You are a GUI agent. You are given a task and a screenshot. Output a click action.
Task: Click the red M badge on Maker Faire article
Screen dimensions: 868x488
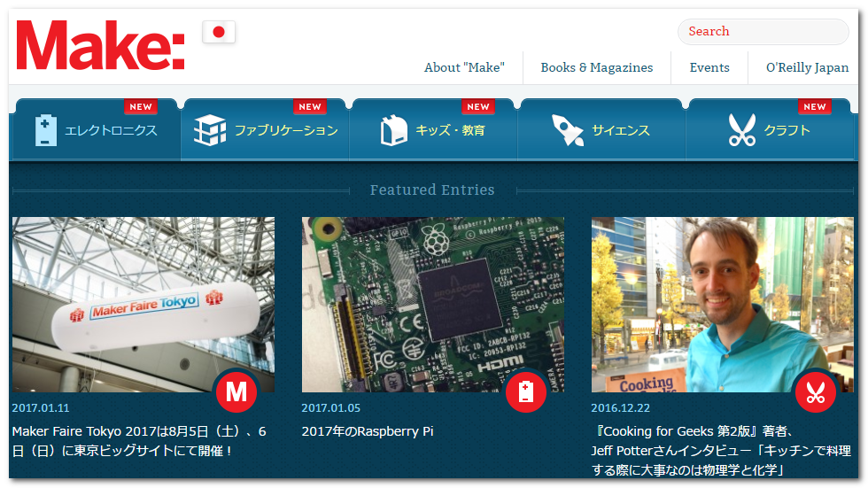[236, 391]
